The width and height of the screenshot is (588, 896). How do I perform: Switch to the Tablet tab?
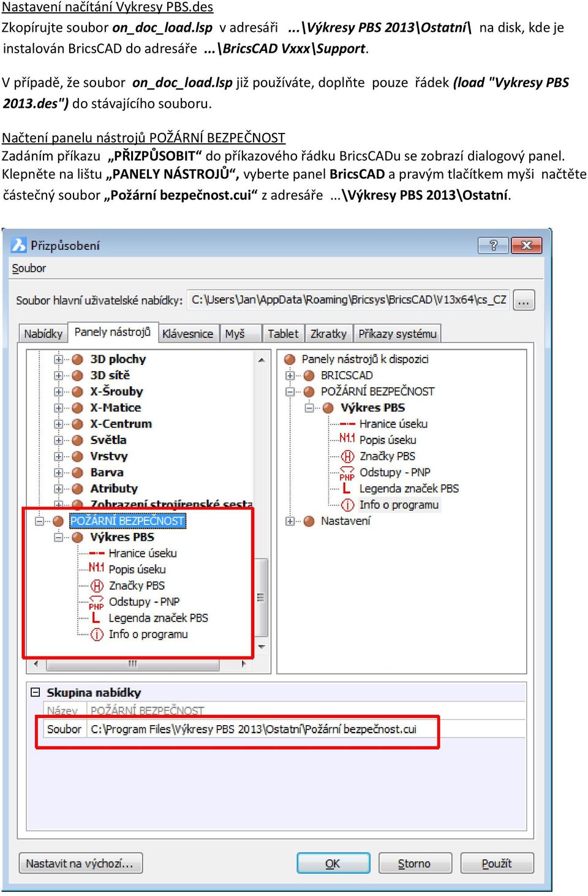coord(283,334)
